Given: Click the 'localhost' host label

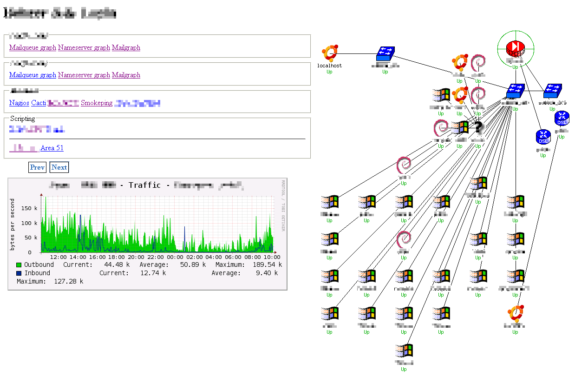Looking at the screenshot, I should 329,66.
